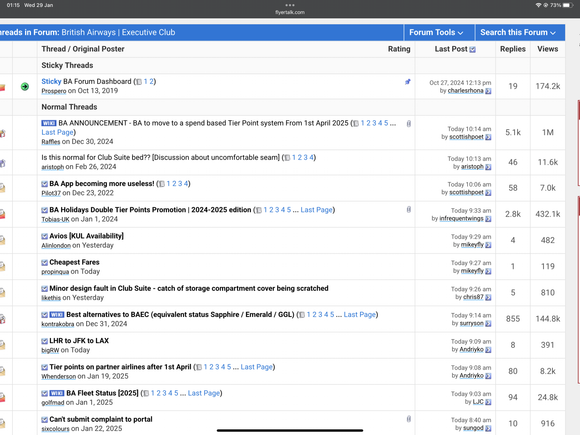Sort threads by Views column header
Screen dimensions: 580x435
[547, 49]
